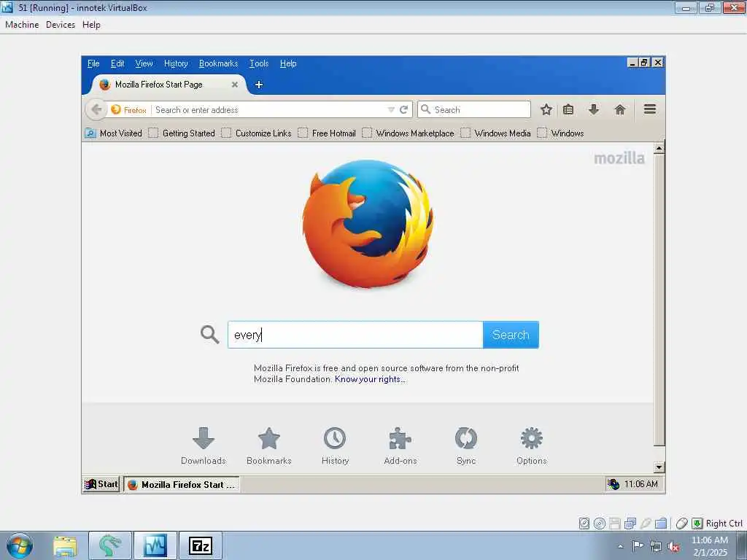Open the Windows Media bookmark

(495, 133)
